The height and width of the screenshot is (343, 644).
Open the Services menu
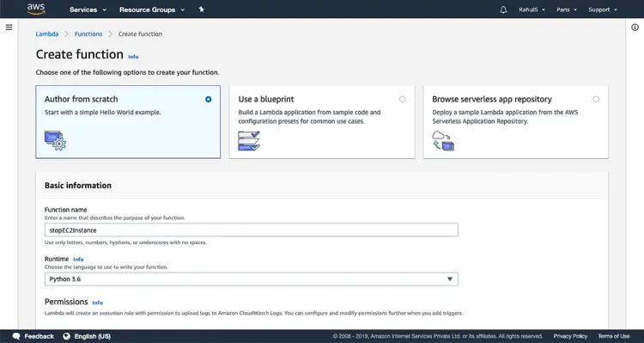[x=88, y=9]
